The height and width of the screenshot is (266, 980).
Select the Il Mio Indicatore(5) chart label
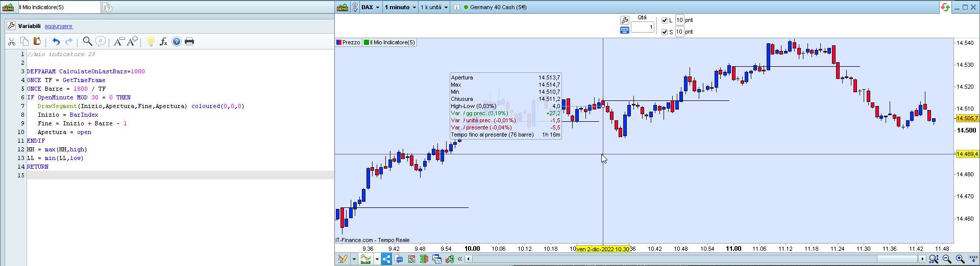coord(389,42)
